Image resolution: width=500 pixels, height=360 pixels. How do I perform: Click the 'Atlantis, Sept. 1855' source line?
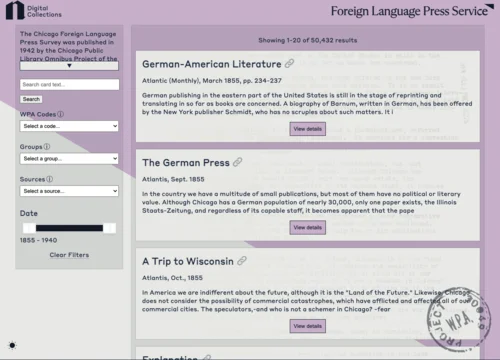(173, 179)
